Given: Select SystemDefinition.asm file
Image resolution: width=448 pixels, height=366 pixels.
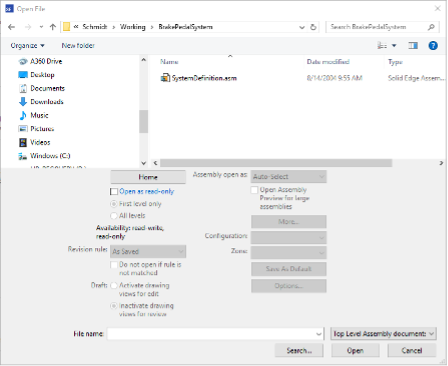Looking at the screenshot, I should 204,78.
